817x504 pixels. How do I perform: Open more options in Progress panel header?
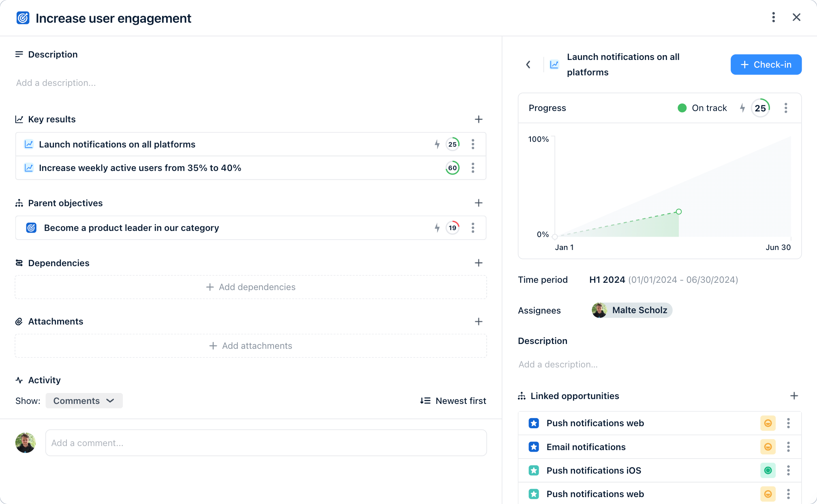pos(785,108)
